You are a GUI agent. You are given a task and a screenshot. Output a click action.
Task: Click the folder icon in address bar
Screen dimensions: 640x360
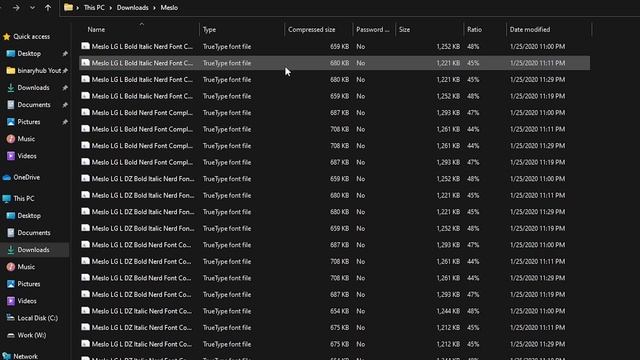69,7
